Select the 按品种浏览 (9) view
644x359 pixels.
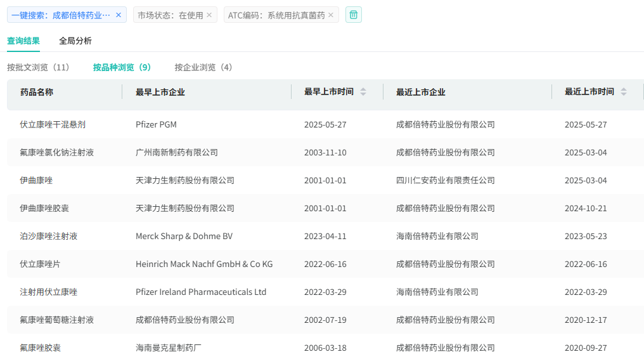pos(122,67)
